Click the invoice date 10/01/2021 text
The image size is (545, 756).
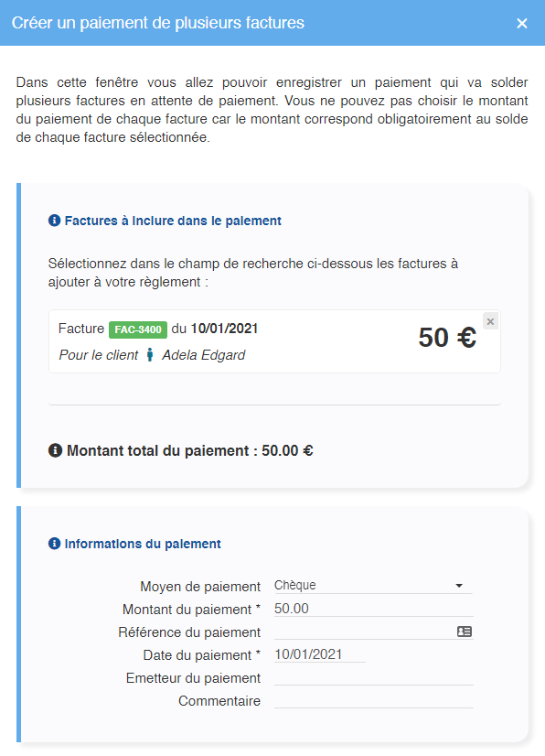[x=225, y=329]
